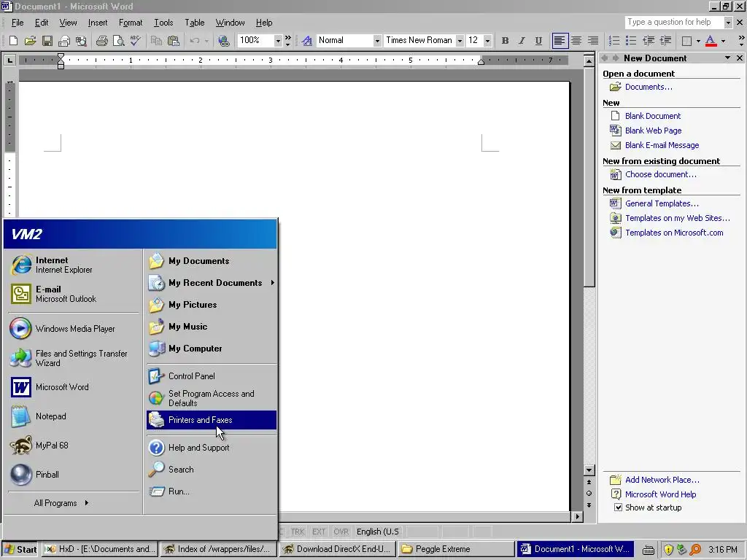The height and width of the screenshot is (560, 747).
Task: Toggle Align Right paragraph alignment
Action: coord(592,41)
